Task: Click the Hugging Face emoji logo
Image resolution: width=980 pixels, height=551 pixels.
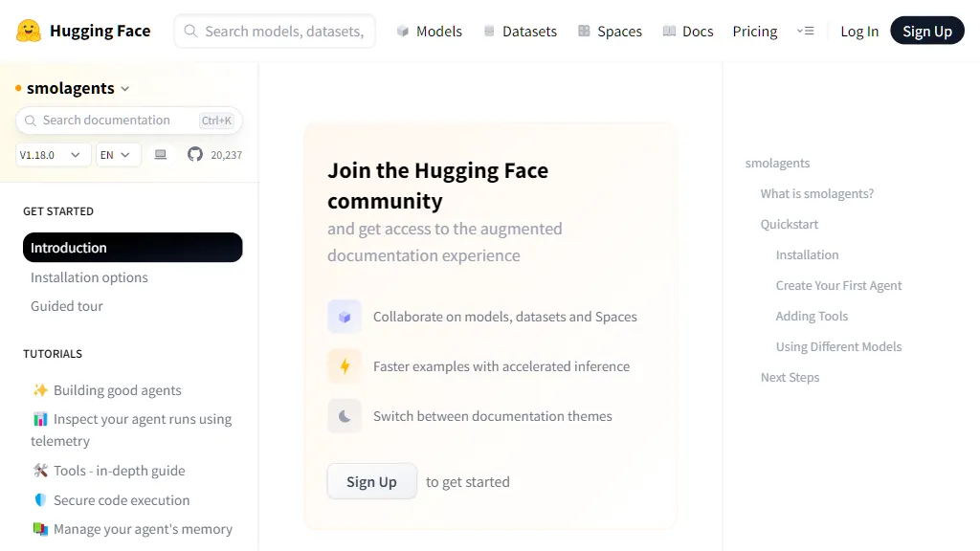Action: 28,32
